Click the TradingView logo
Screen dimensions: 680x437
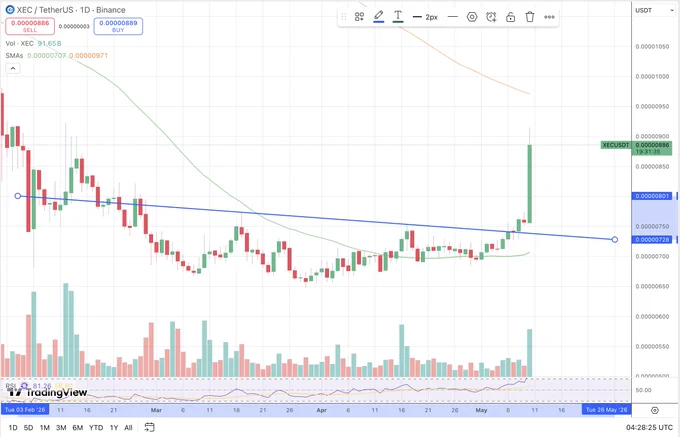point(48,392)
